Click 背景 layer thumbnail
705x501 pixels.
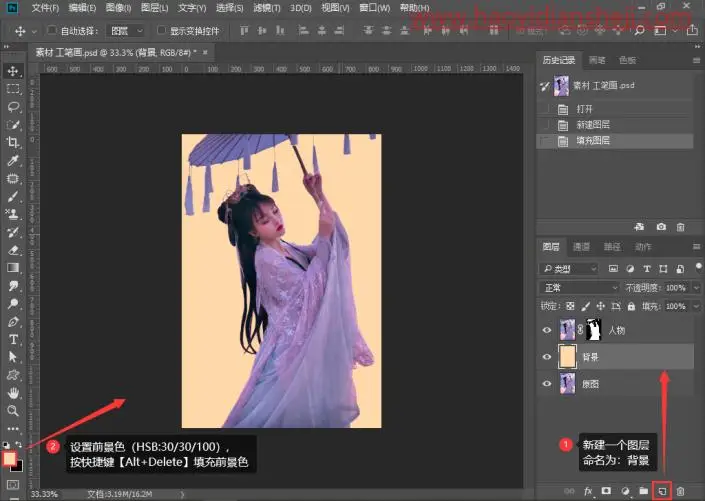567,357
